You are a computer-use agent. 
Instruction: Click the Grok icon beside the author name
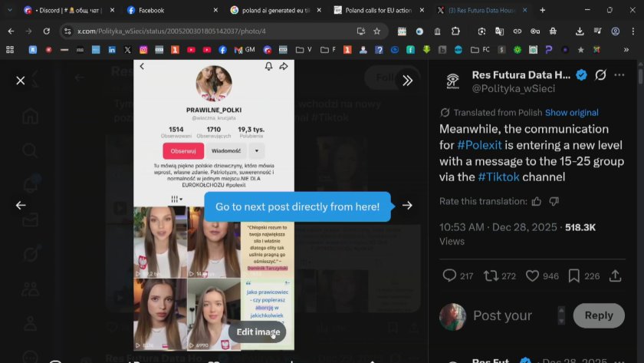pyautogui.click(x=601, y=75)
